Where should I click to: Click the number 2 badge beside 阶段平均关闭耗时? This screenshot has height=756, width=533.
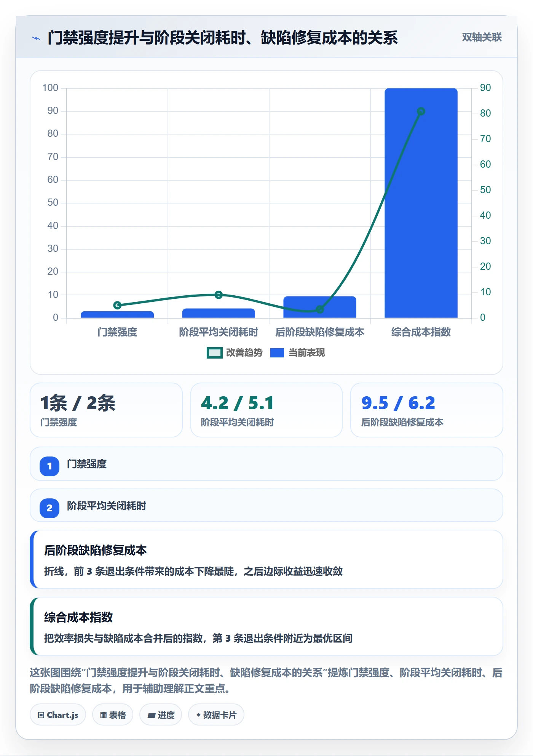click(x=49, y=508)
